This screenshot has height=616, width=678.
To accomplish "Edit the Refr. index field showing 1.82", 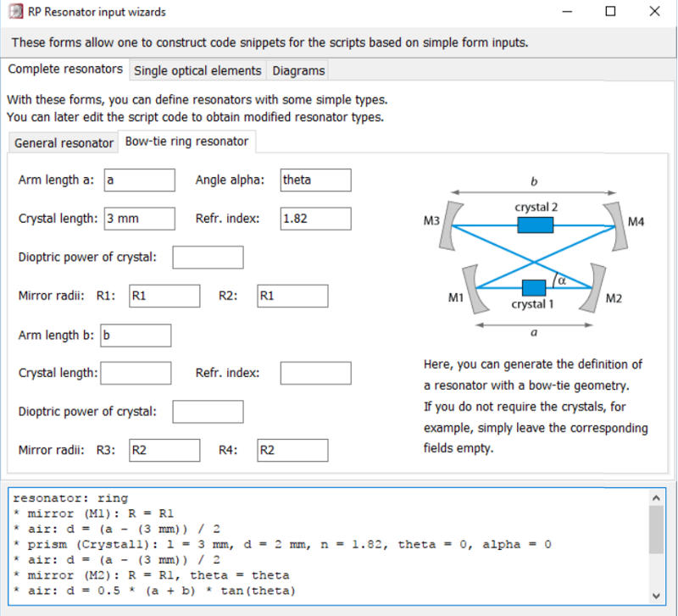I will 315,219.
